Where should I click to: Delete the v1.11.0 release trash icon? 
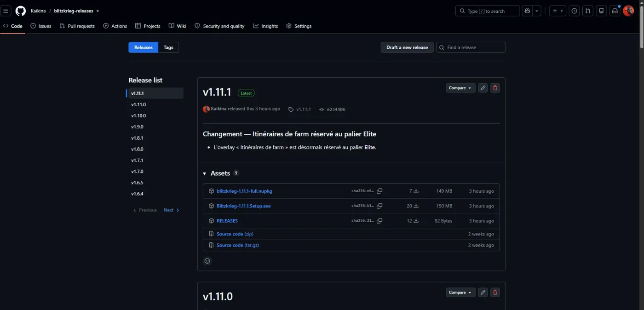click(495, 293)
